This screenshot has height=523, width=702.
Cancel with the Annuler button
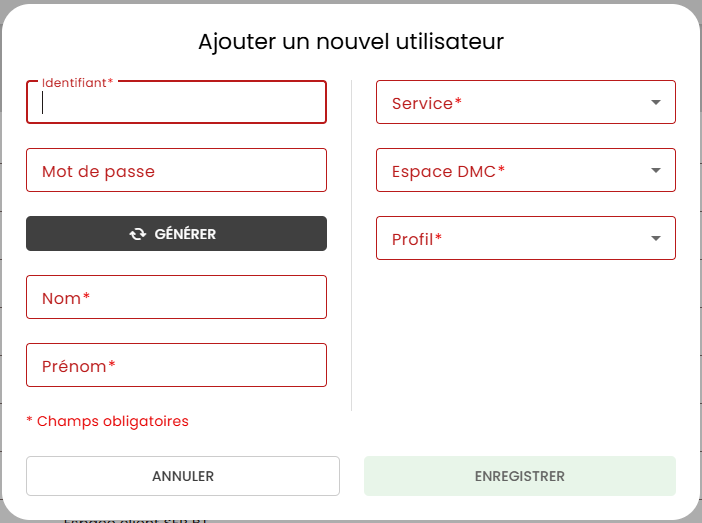183,476
